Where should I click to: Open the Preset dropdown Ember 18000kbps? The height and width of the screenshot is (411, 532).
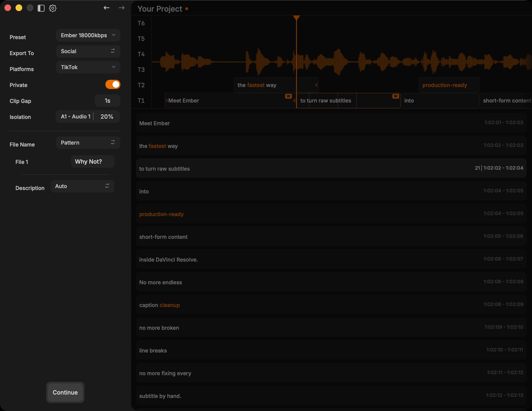pyautogui.click(x=88, y=35)
